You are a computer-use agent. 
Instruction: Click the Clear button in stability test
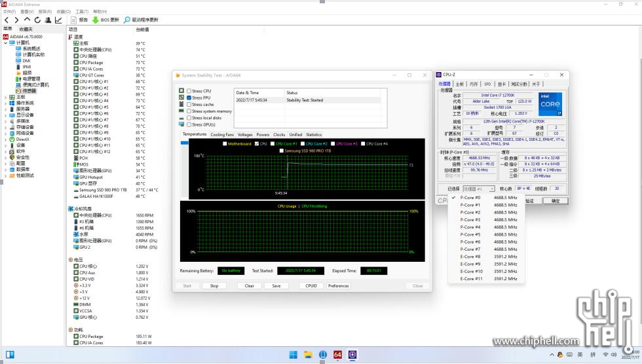(250, 286)
